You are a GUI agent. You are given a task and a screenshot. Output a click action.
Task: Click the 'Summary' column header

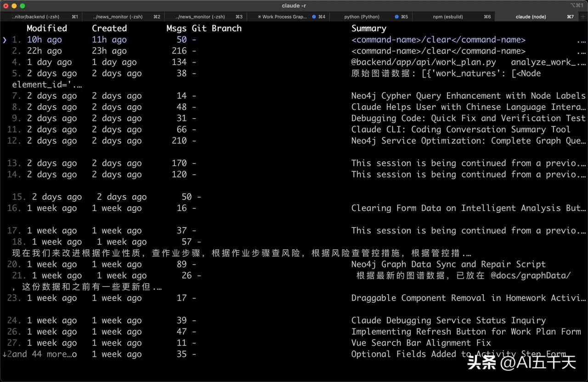pyautogui.click(x=369, y=29)
